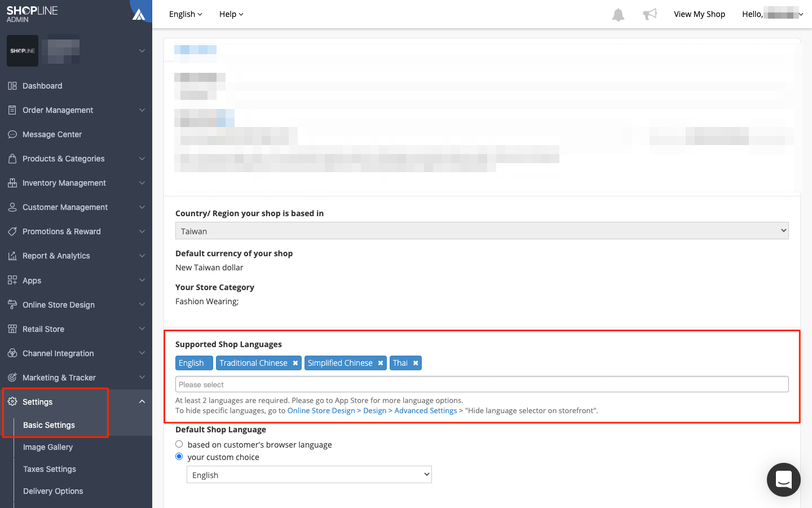Click the Channel Integration icon
Image resolution: width=812 pixels, height=508 pixels.
(x=12, y=353)
